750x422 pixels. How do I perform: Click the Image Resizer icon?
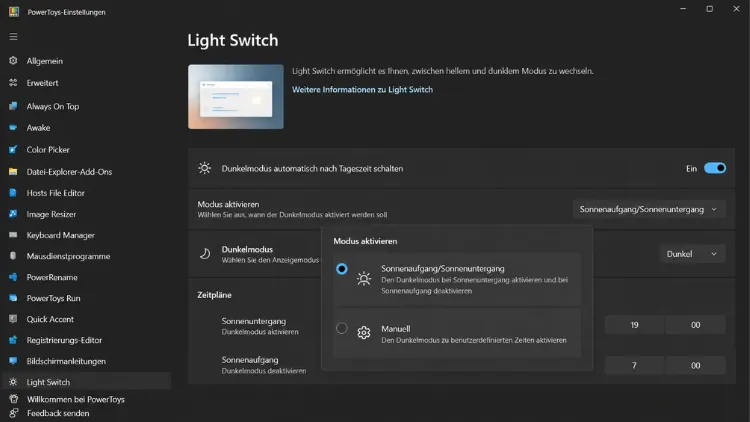point(13,214)
